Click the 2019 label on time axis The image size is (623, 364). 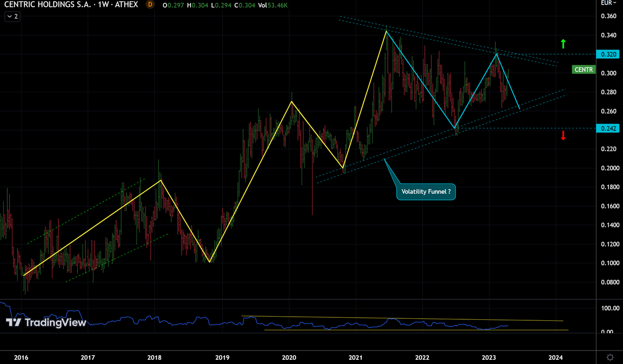[x=222, y=357]
